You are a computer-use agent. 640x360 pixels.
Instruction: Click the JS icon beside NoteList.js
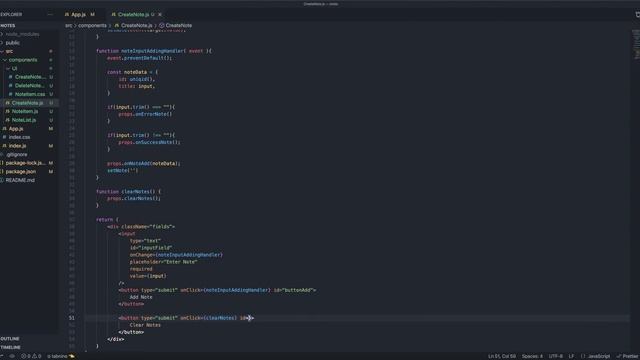click(7, 120)
